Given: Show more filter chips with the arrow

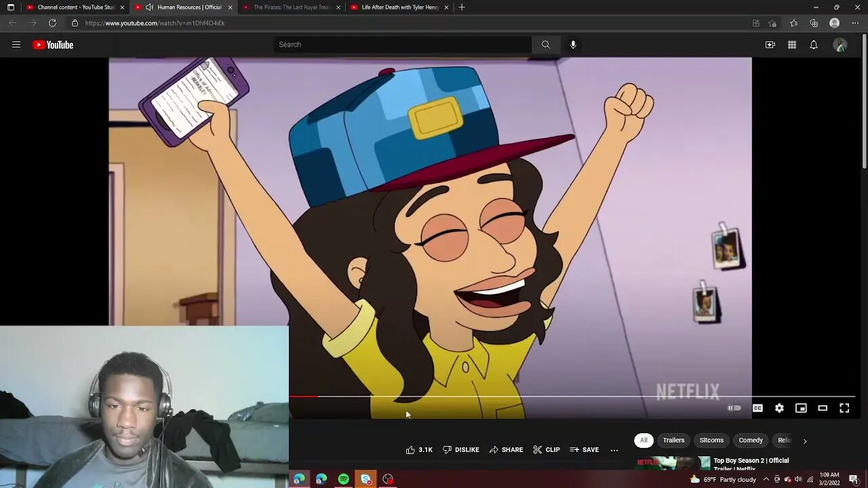Looking at the screenshot, I should point(805,441).
